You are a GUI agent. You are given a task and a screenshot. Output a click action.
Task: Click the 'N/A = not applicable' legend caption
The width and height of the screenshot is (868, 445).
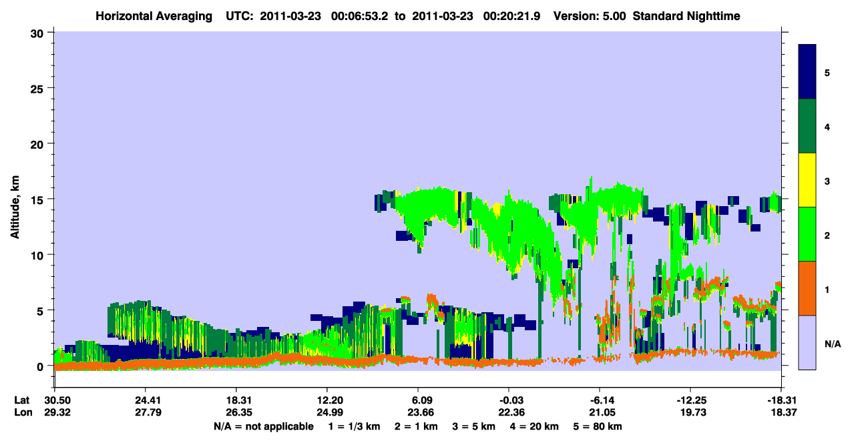coord(263,426)
